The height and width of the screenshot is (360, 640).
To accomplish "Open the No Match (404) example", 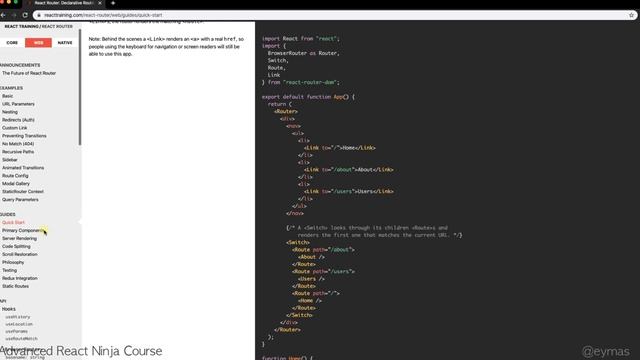I will coord(18,144).
